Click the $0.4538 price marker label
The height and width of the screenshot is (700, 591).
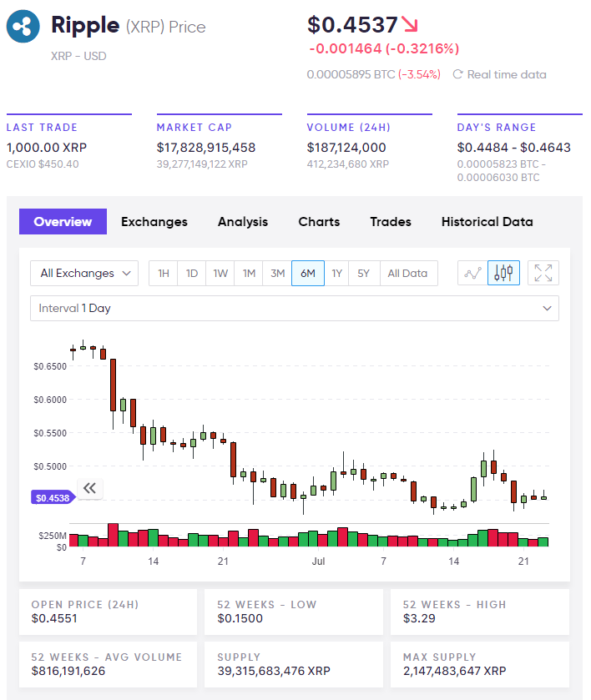click(52, 497)
